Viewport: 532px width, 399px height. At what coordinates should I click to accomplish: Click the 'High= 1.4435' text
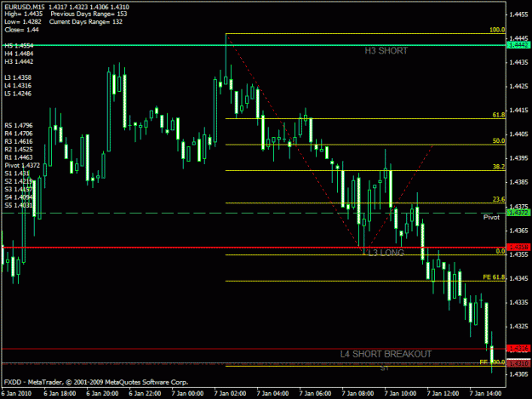24,14
